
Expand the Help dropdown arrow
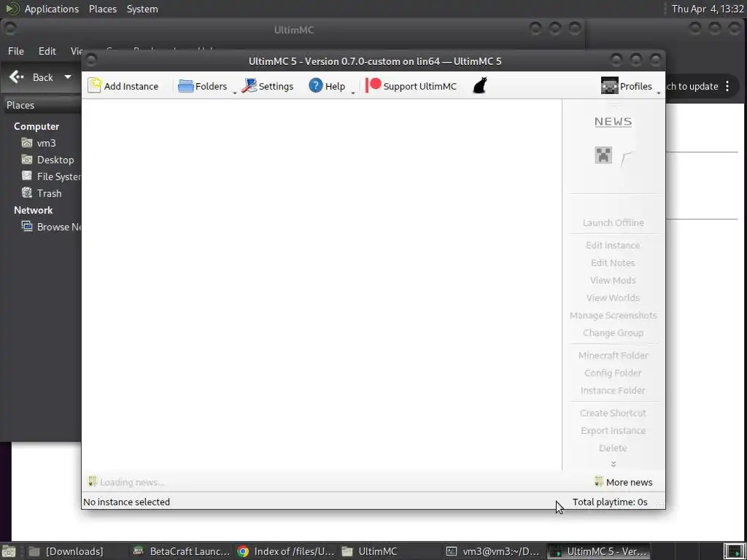coord(353,93)
